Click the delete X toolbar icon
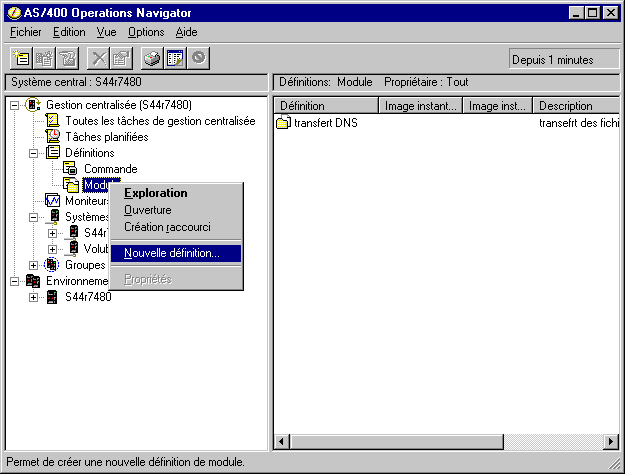 [98, 59]
